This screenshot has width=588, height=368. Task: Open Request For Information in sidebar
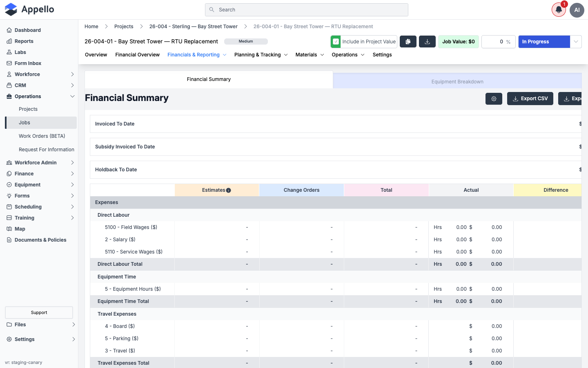pos(47,150)
